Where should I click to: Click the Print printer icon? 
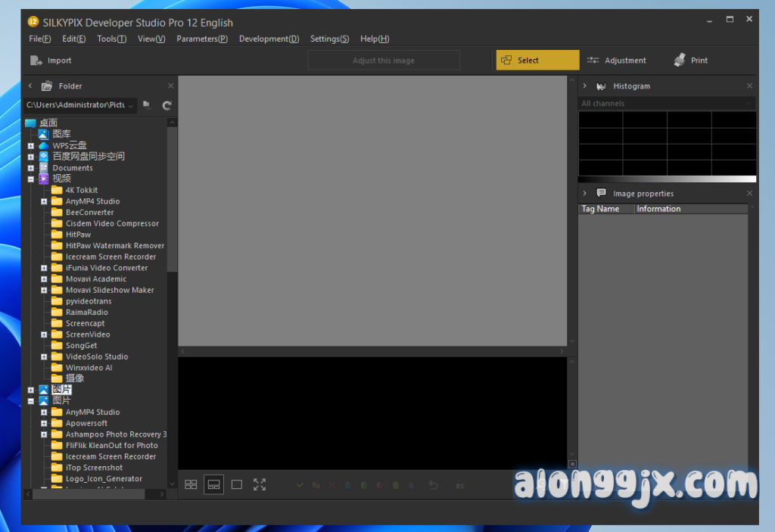(x=680, y=61)
